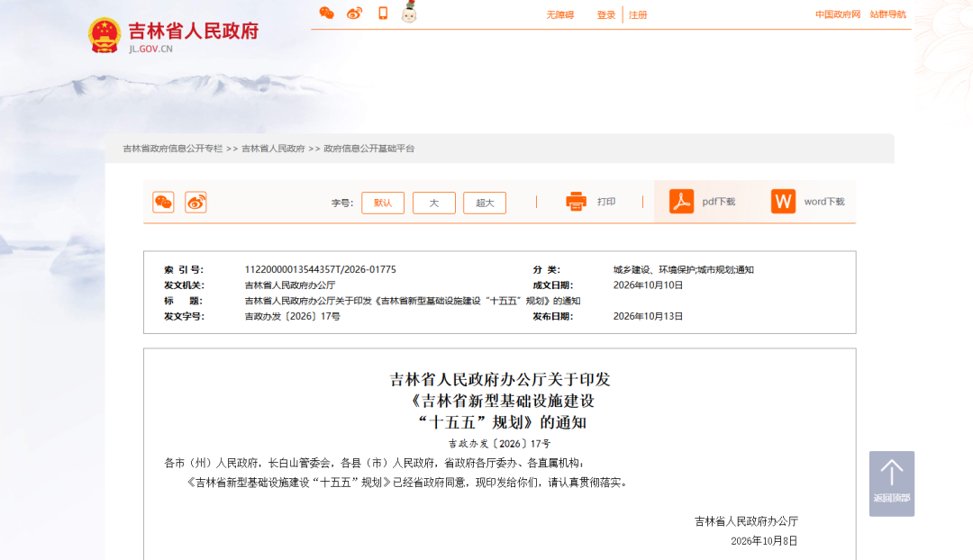Screen dimensions: 973x560
Task: Click the issuing agency 吉林省人民政府办公厅 in info table
Action: click(290, 285)
